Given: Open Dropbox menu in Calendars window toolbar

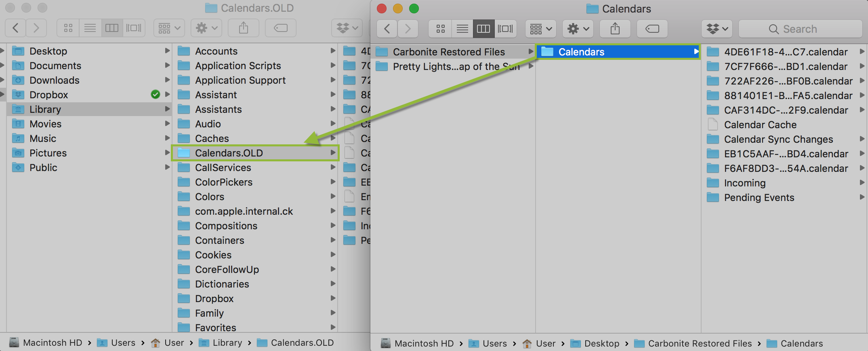Looking at the screenshot, I should pos(717,29).
